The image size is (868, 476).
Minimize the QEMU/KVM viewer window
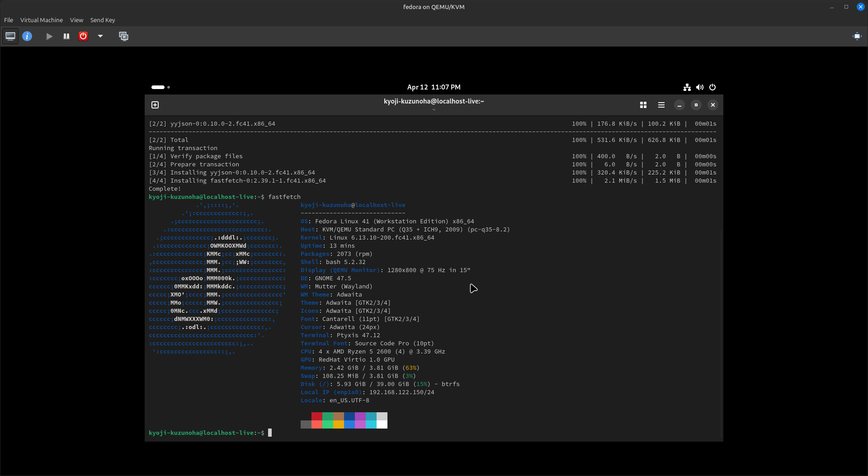[832, 7]
